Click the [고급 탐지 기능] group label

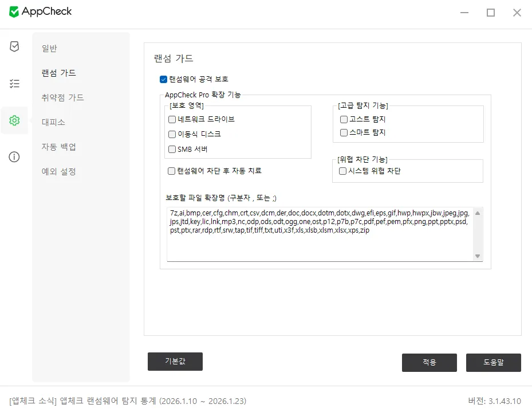(x=363, y=105)
